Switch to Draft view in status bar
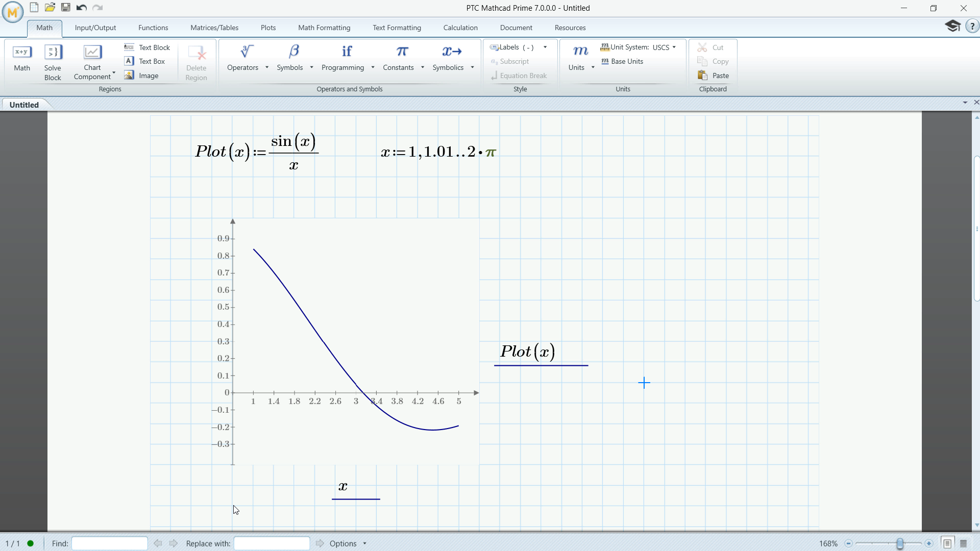The height and width of the screenshot is (551, 980). [x=964, y=543]
